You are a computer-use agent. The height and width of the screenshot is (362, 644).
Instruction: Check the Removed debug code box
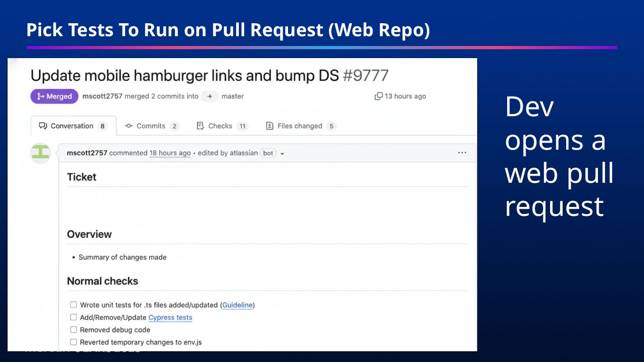73,329
